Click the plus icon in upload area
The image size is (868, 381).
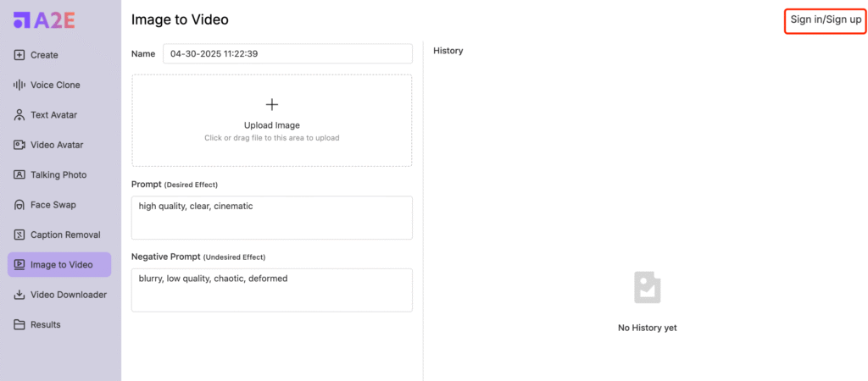272,104
